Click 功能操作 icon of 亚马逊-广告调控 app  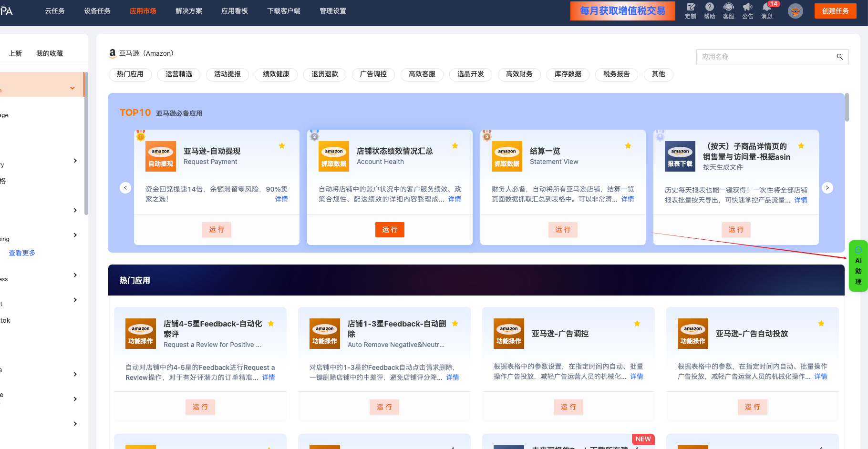509,334
